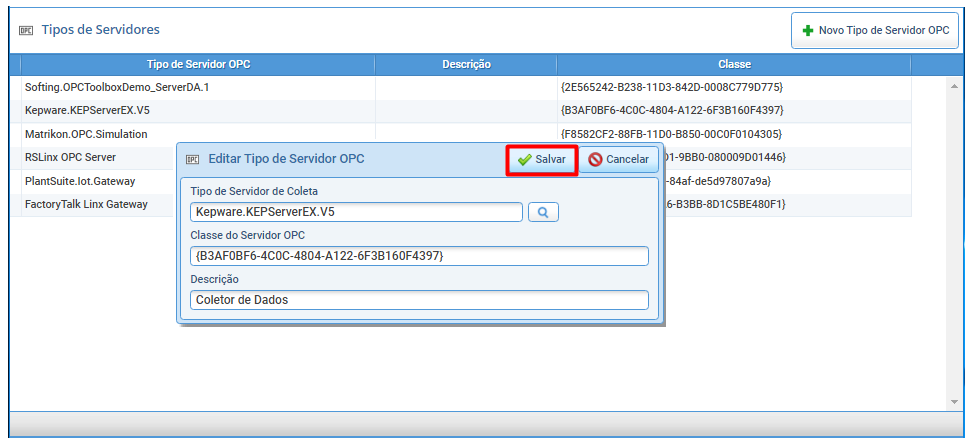Click class {2E565242-B238-11D3-842D-0008C779D775}
This screenshot has height=444, width=972.
pos(671,88)
